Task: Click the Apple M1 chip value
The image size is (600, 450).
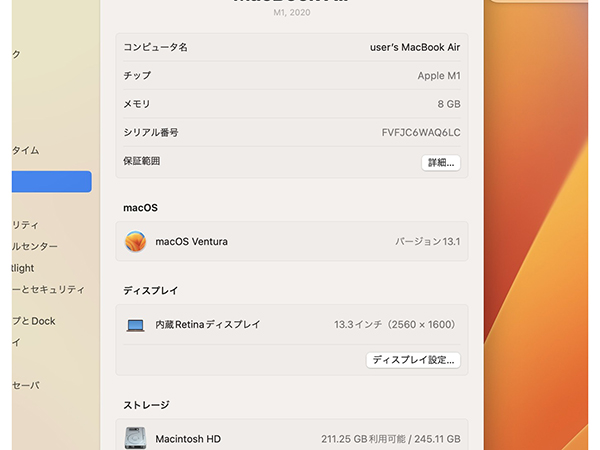Action: (438, 76)
